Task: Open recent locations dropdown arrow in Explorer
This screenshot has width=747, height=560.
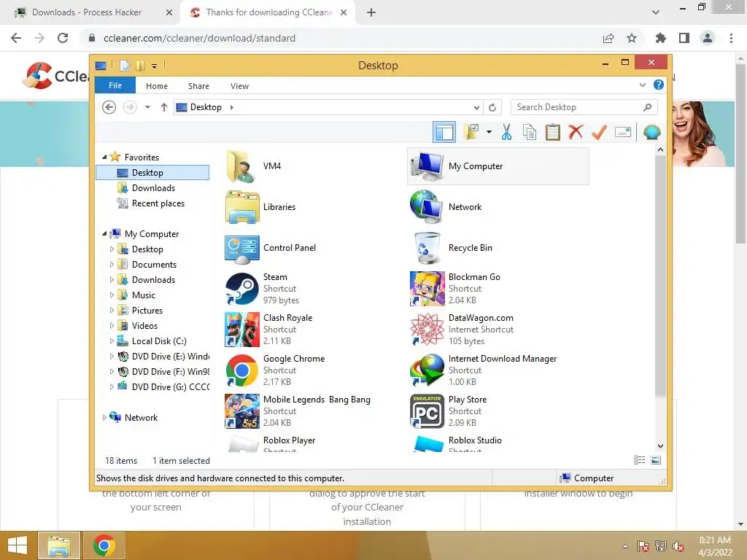Action: coord(147,107)
